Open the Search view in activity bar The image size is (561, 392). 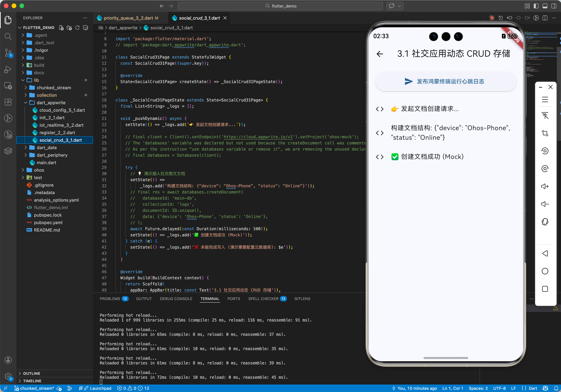pos(8,37)
